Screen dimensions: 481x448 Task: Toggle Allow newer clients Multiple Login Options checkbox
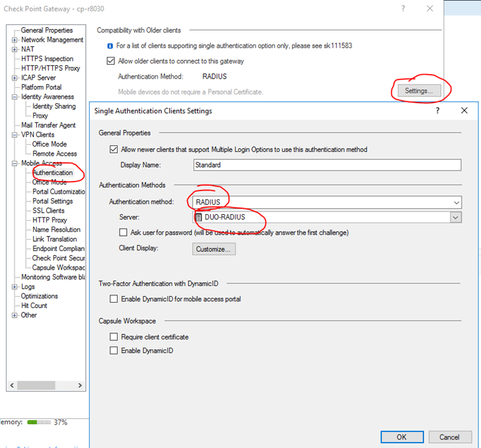[x=114, y=149]
